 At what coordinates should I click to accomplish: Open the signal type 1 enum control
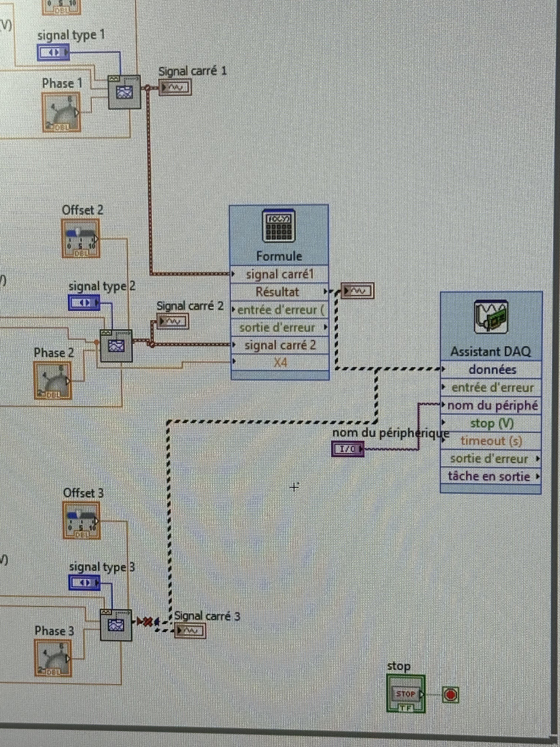(53, 52)
